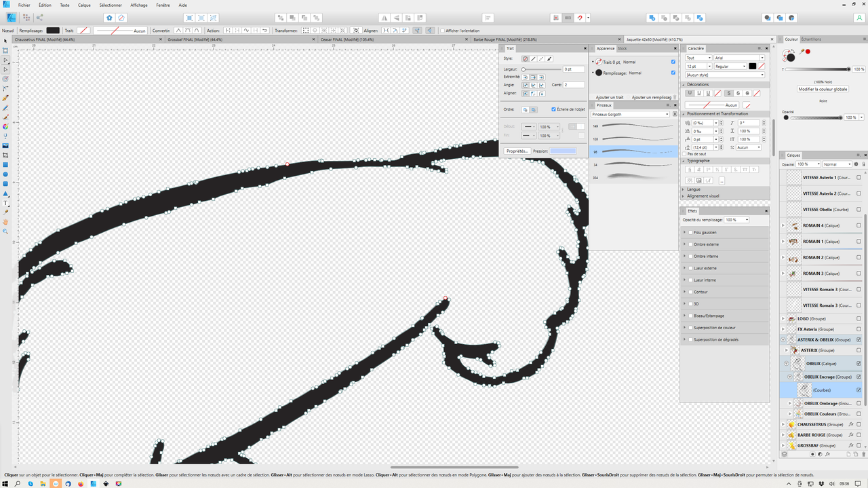Select the Rectangle shape tool
This screenshot has height=488, width=868.
click(5, 164)
